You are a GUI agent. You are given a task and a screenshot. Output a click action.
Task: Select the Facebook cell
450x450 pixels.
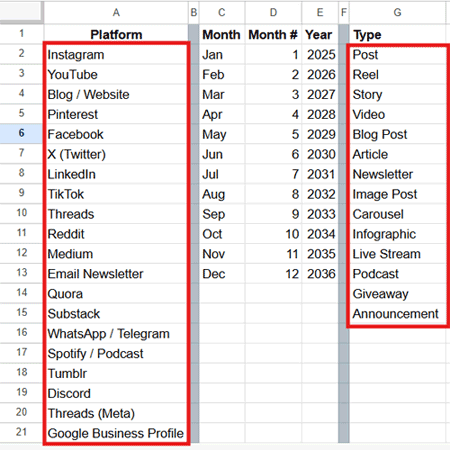point(116,134)
